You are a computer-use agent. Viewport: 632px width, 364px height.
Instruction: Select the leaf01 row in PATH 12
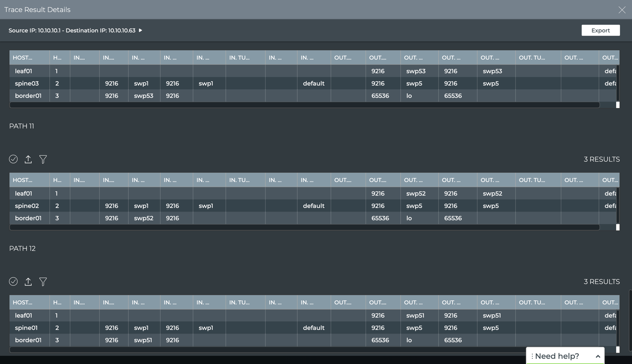click(23, 316)
